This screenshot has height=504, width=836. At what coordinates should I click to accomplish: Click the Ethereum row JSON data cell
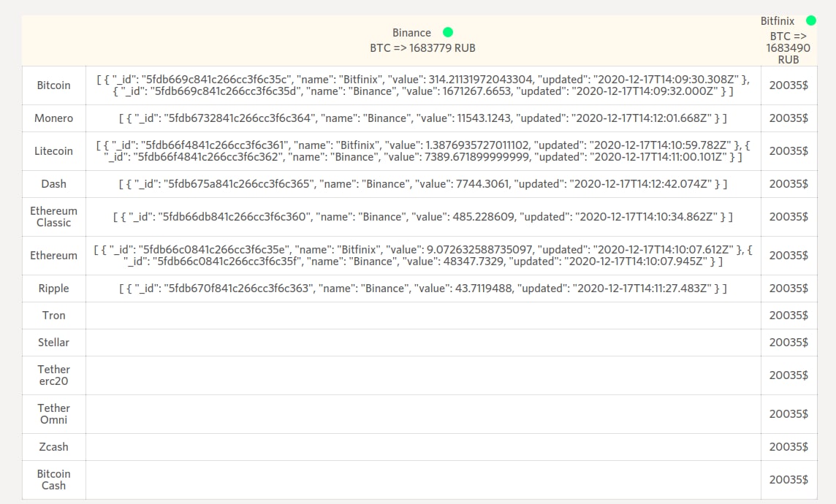click(423, 256)
